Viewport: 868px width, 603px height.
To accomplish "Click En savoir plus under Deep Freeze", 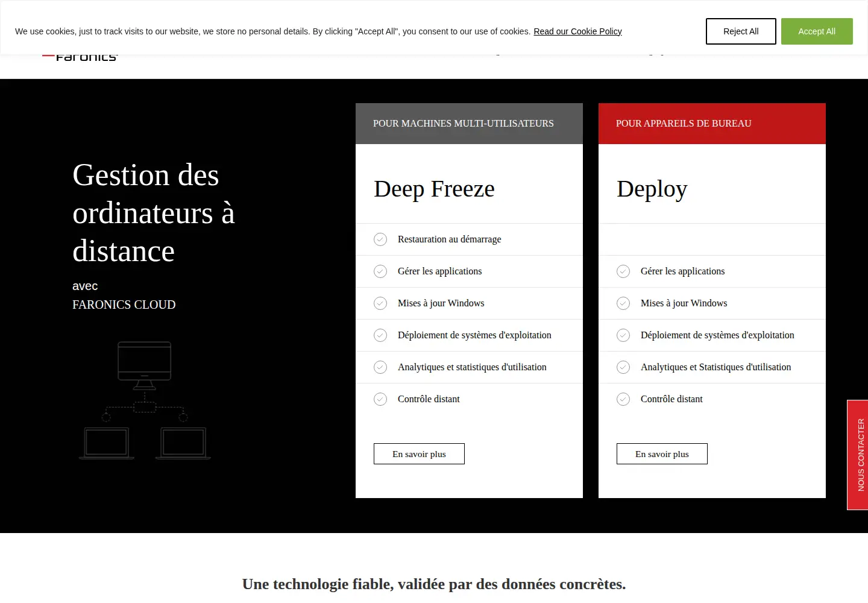I will (x=419, y=454).
